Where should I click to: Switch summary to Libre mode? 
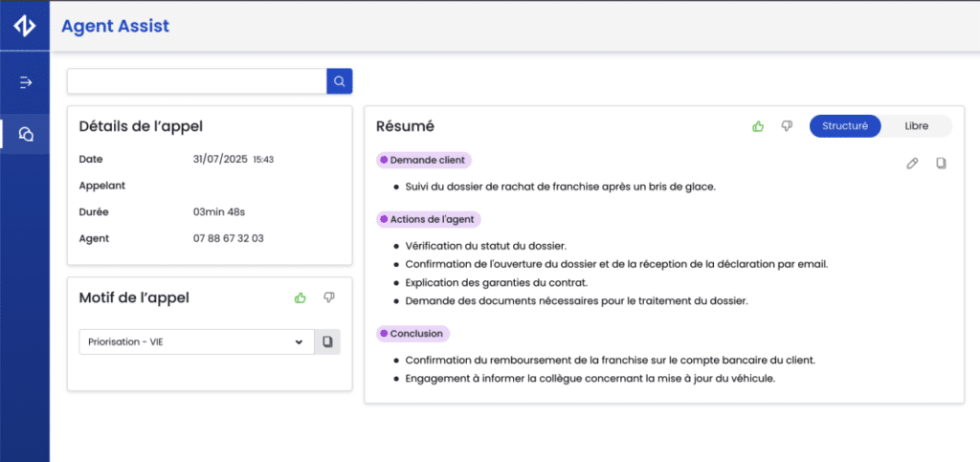[x=916, y=126]
